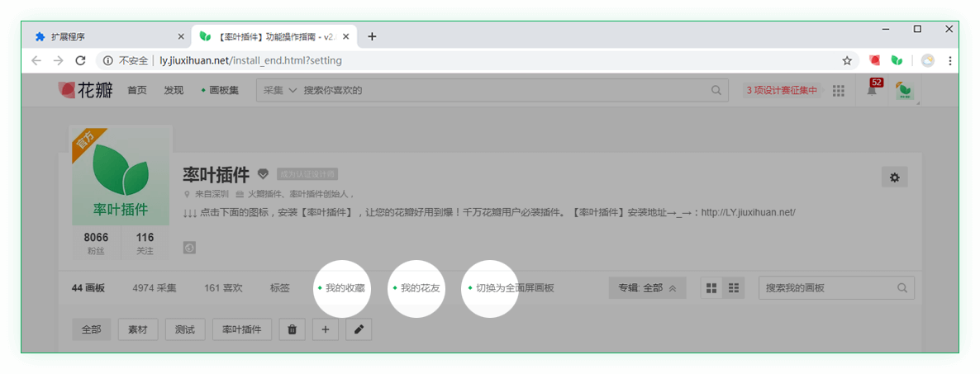Open 我的收藏
This screenshot has width=980, height=374.
coord(342,288)
